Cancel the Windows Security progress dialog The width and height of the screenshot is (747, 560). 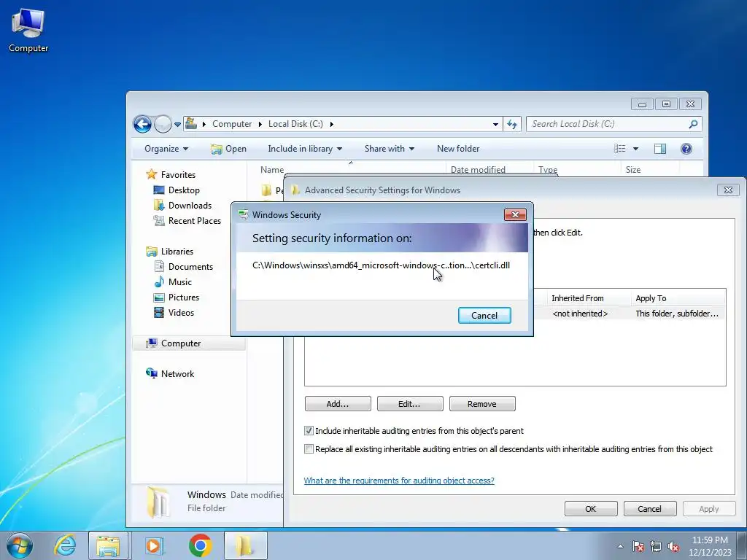[x=484, y=315]
